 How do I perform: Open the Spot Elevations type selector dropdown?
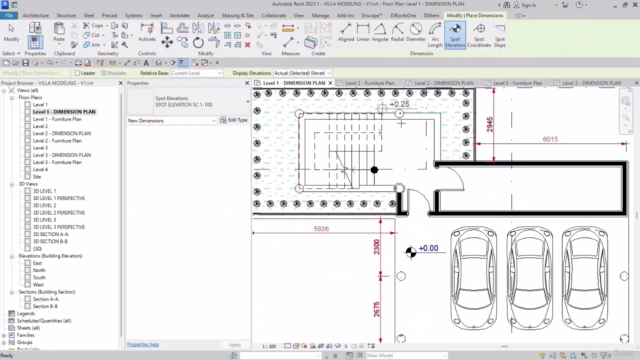point(247,102)
